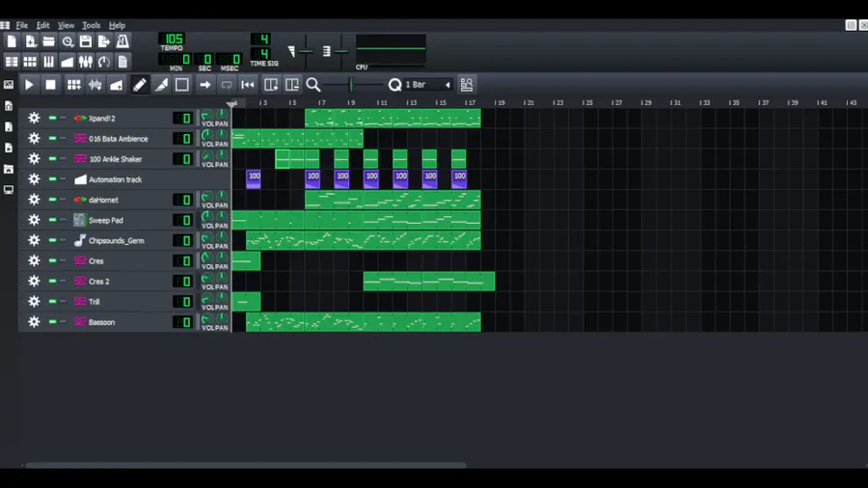
Task: Mute the Sweep Pad track
Action: pyautogui.click(x=53, y=220)
